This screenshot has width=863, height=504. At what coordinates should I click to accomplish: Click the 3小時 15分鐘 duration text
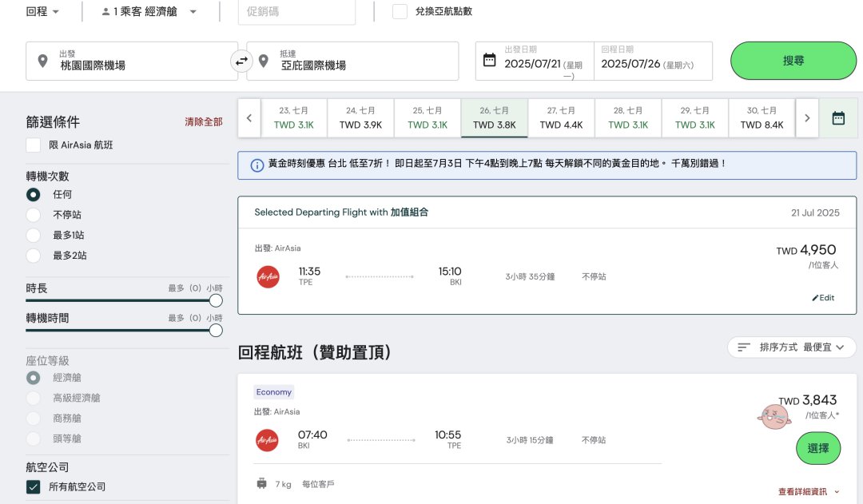[530, 440]
